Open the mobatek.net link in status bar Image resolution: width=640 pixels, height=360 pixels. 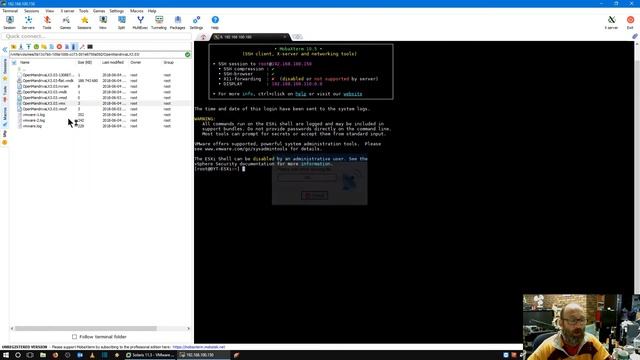(199, 347)
